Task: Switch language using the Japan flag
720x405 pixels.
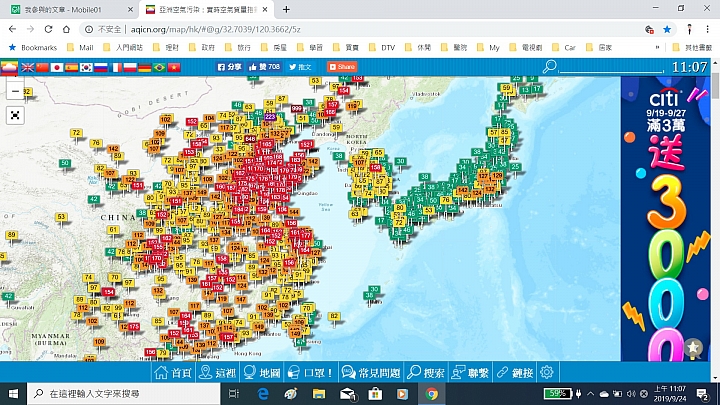Action: (57, 68)
